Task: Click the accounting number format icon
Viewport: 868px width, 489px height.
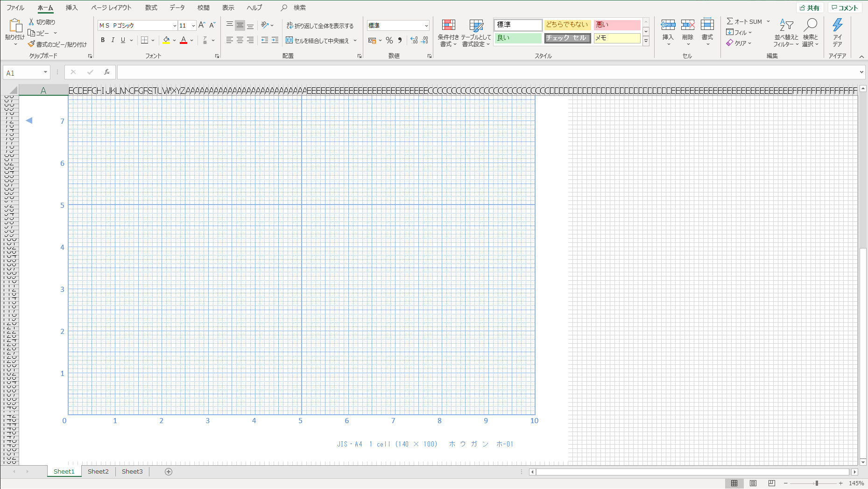Action: pyautogui.click(x=372, y=41)
